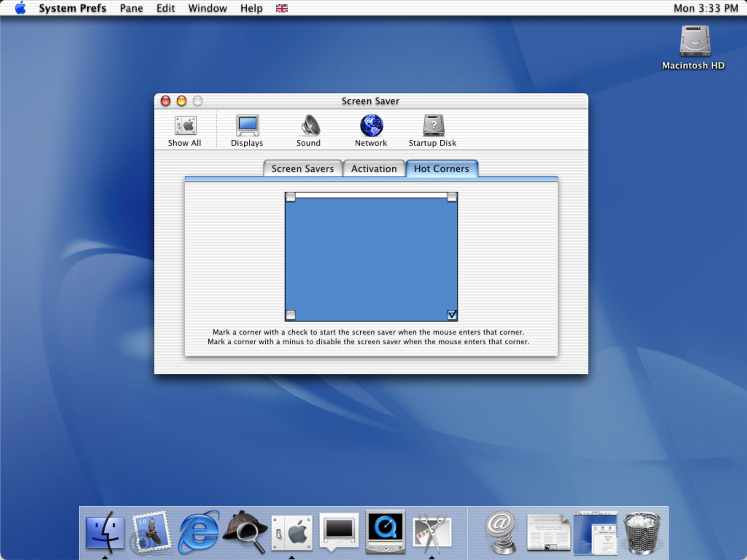The width and height of the screenshot is (747, 560).
Task: Toggle the bottom-left hot corner checkbox
Action: 291,315
